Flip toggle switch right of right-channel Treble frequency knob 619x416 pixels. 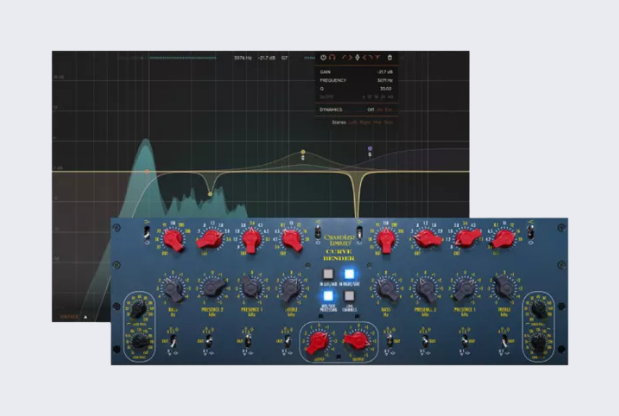(x=531, y=232)
